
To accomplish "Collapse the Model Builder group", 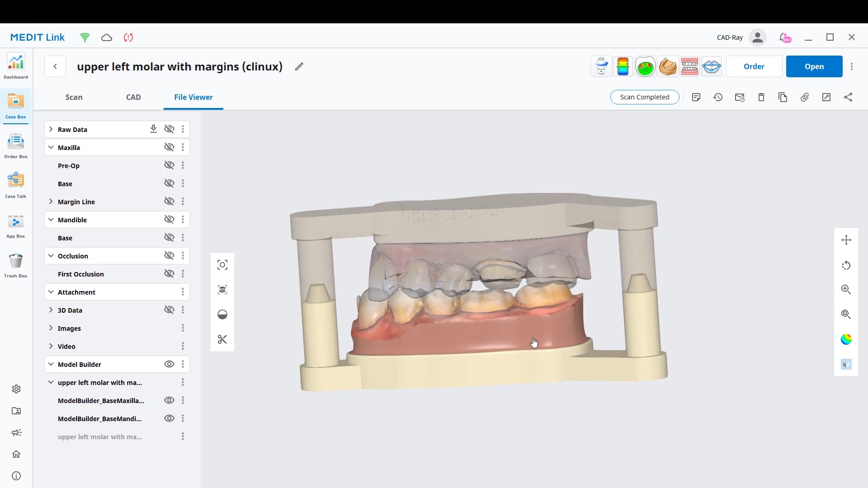I will pos(51,364).
